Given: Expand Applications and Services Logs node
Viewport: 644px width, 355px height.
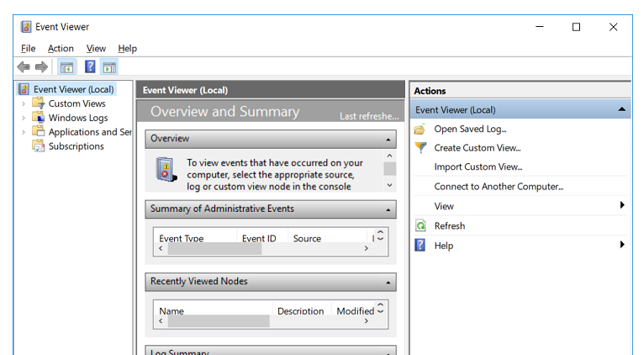Looking at the screenshot, I should (x=24, y=132).
